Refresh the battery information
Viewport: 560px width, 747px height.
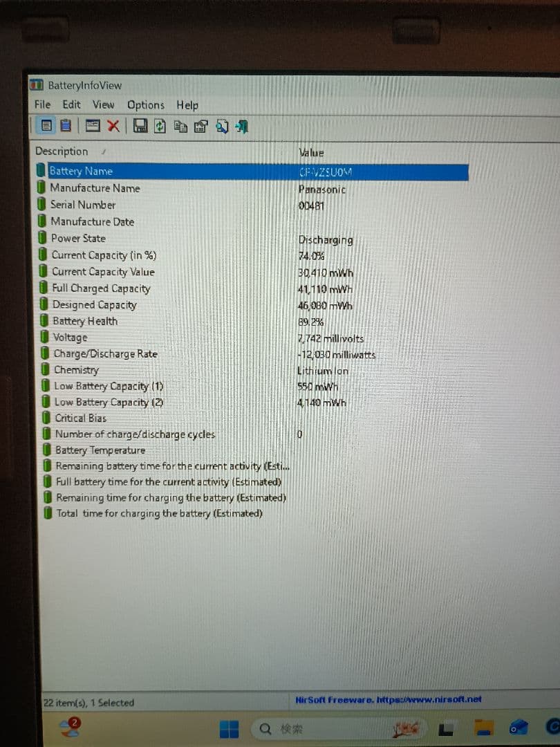[160, 126]
